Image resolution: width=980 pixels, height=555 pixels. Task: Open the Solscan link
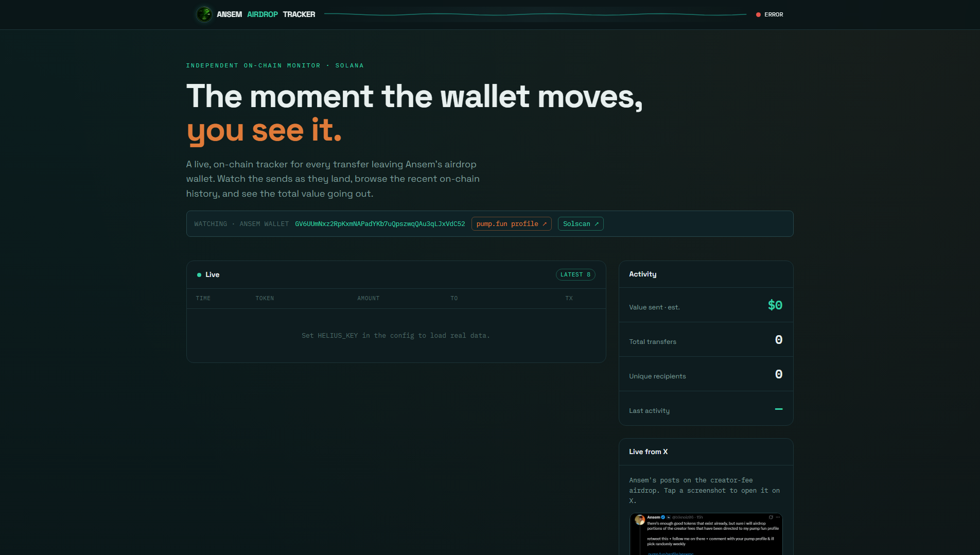point(581,224)
